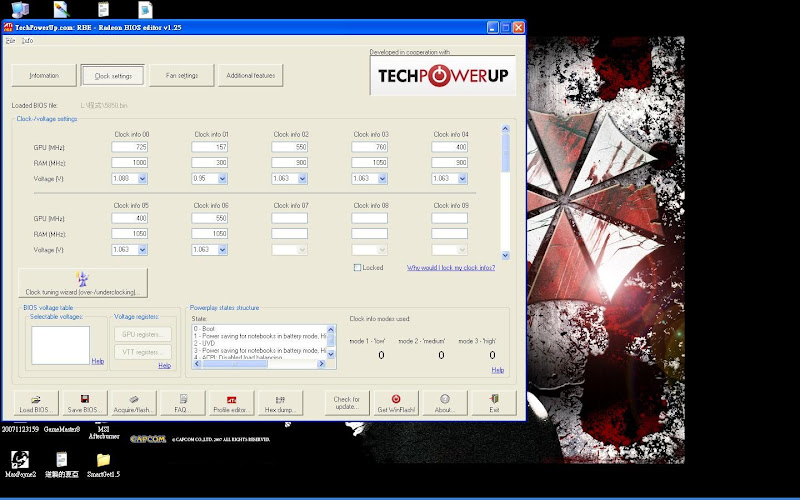This screenshot has width=800, height=500.
Task: Open Clock info 05 voltage dropdown
Action: click(x=142, y=249)
